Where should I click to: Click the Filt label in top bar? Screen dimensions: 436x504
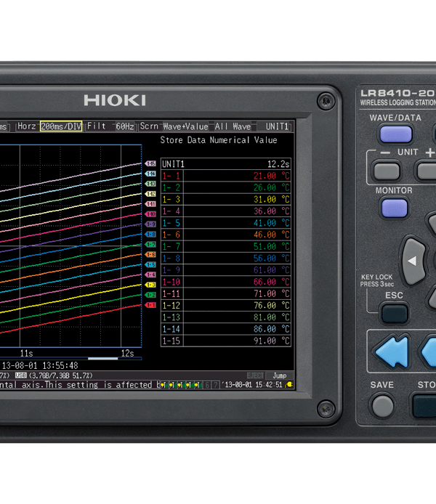pos(97,126)
